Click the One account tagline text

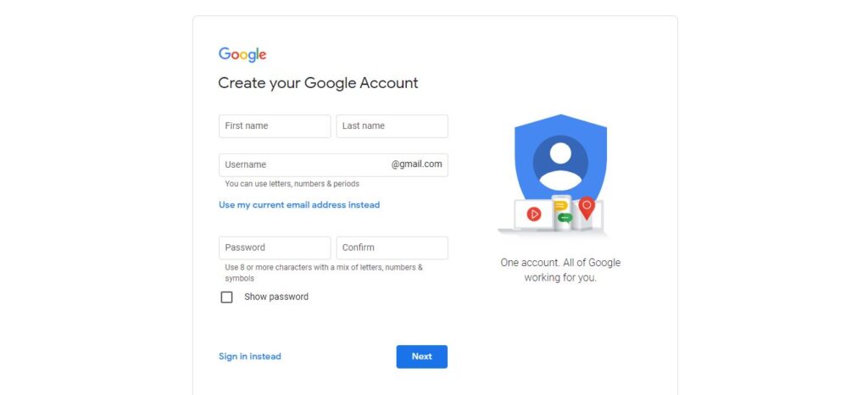pos(560,270)
